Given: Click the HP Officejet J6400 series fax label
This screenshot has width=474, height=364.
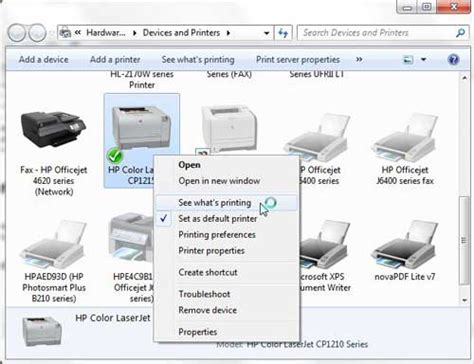Looking at the screenshot, I should (x=405, y=175).
